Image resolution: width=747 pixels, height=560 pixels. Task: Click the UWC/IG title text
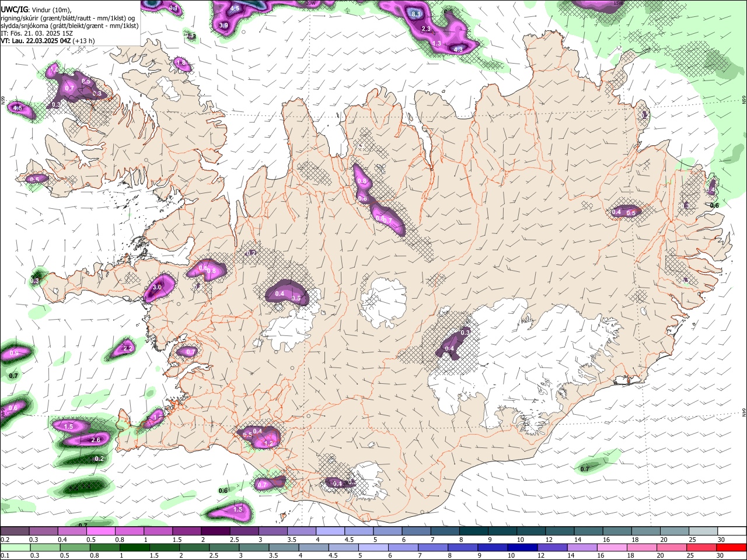click(13, 10)
